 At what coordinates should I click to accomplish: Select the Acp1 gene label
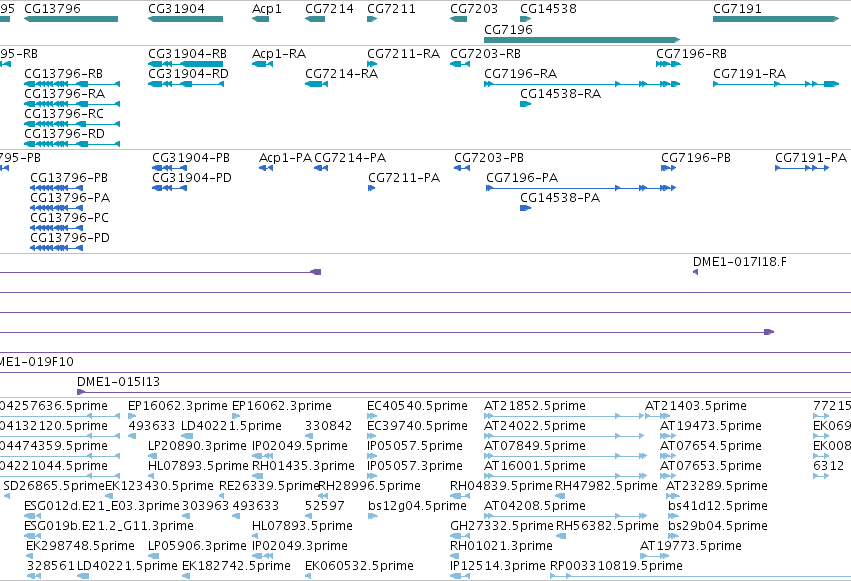point(266,9)
